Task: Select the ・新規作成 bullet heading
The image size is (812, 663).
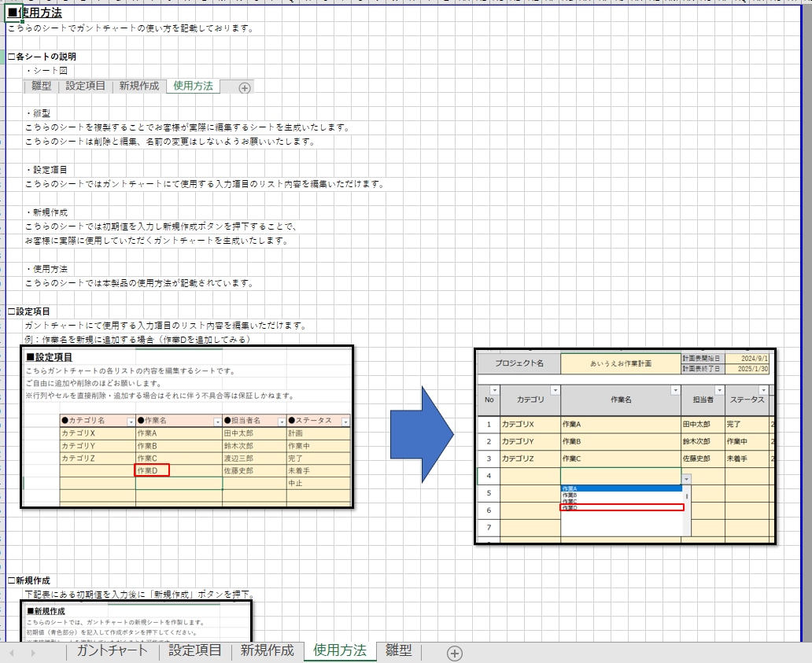Action: pos(46,212)
